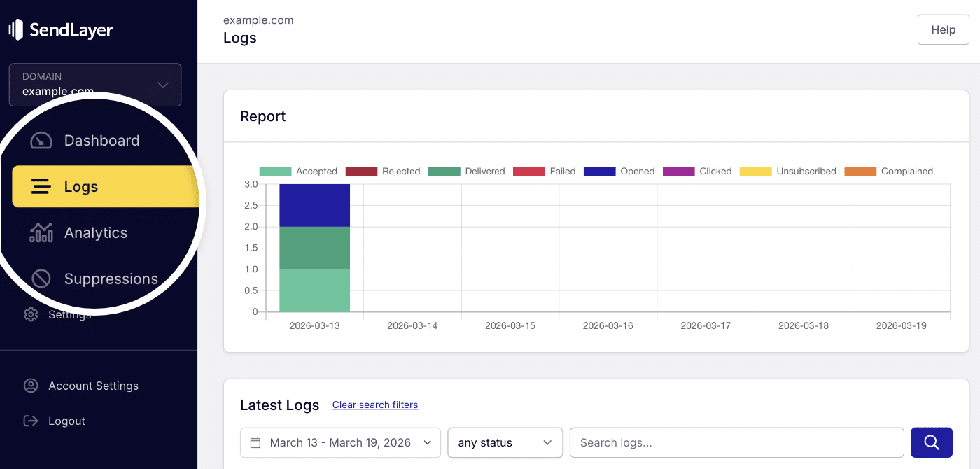
Task: Click the Failed red legend swatch
Action: tap(528, 171)
